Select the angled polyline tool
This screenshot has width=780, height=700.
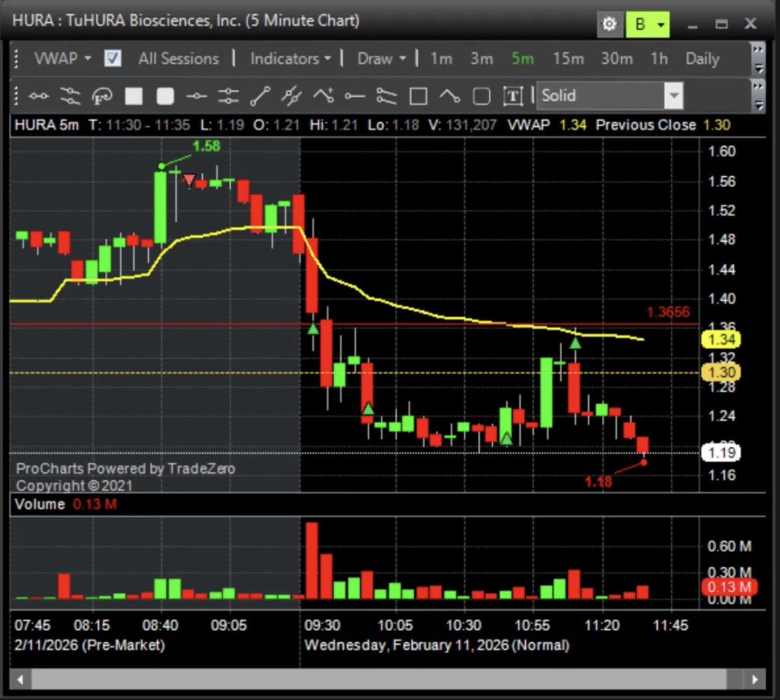tap(449, 96)
